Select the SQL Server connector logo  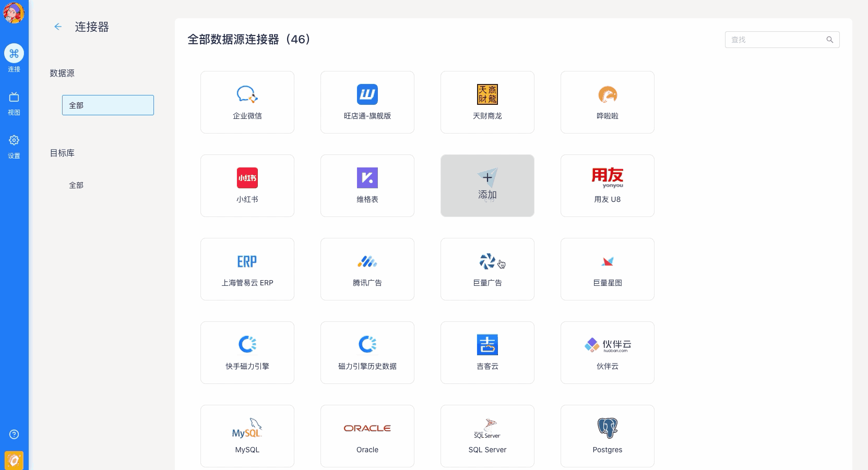click(487, 428)
